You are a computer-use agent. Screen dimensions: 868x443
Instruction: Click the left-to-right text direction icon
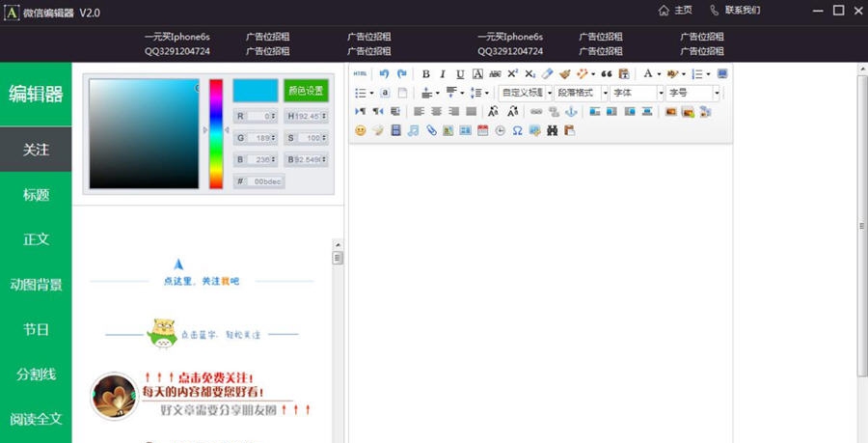(361, 112)
